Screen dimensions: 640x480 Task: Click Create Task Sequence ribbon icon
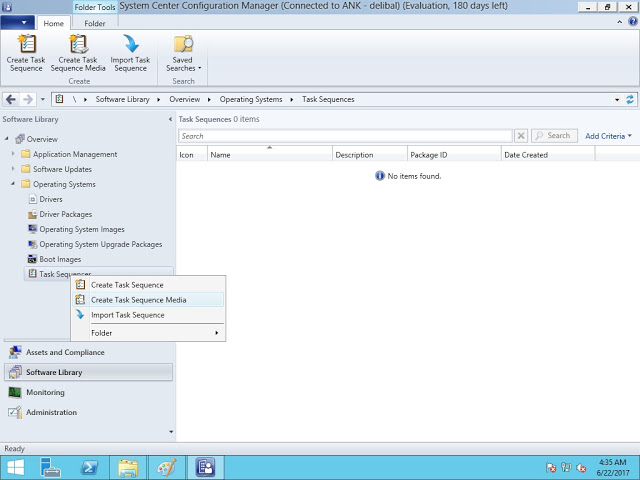point(25,52)
